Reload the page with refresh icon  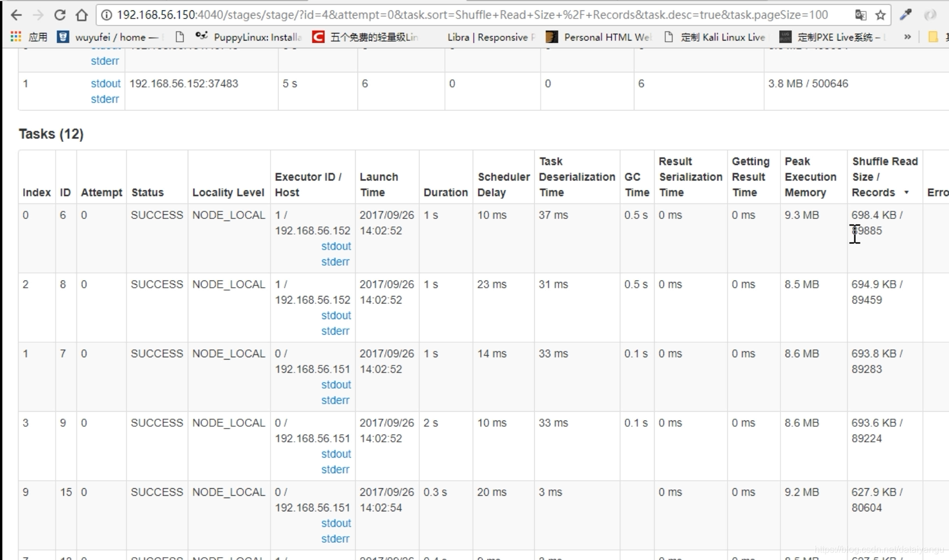[x=60, y=15]
